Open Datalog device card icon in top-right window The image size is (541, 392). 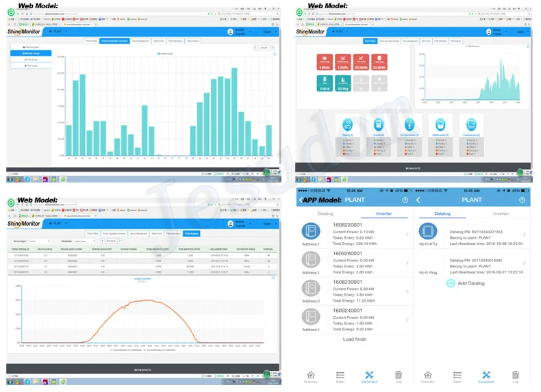[x=347, y=124]
